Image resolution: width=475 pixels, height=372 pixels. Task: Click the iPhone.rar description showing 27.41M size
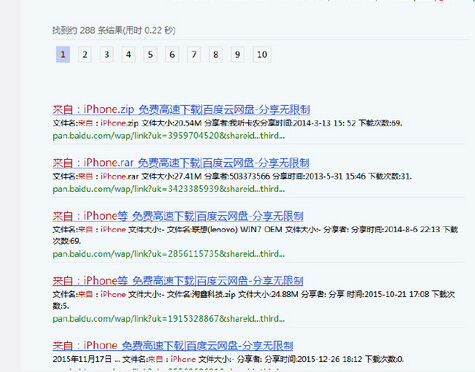tap(232, 176)
